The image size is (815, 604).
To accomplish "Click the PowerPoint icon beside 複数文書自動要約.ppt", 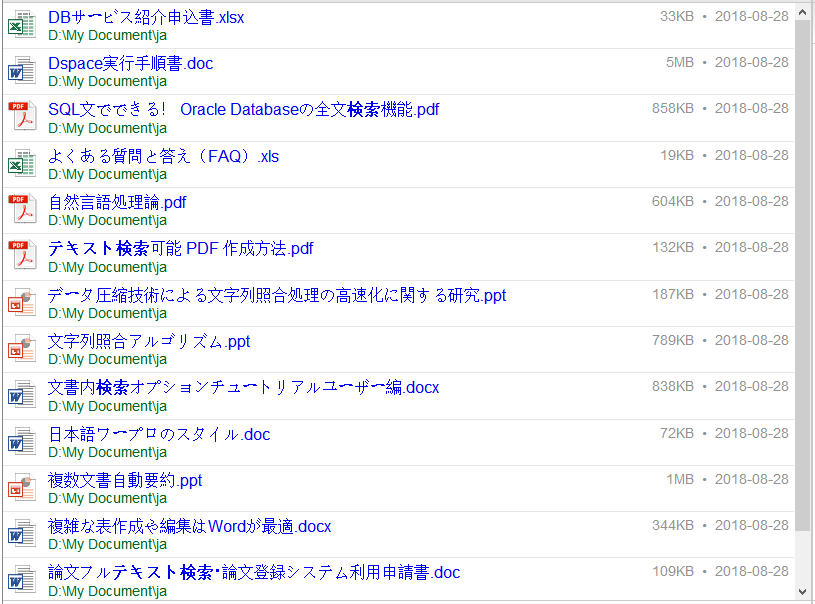I will pyautogui.click(x=21, y=488).
